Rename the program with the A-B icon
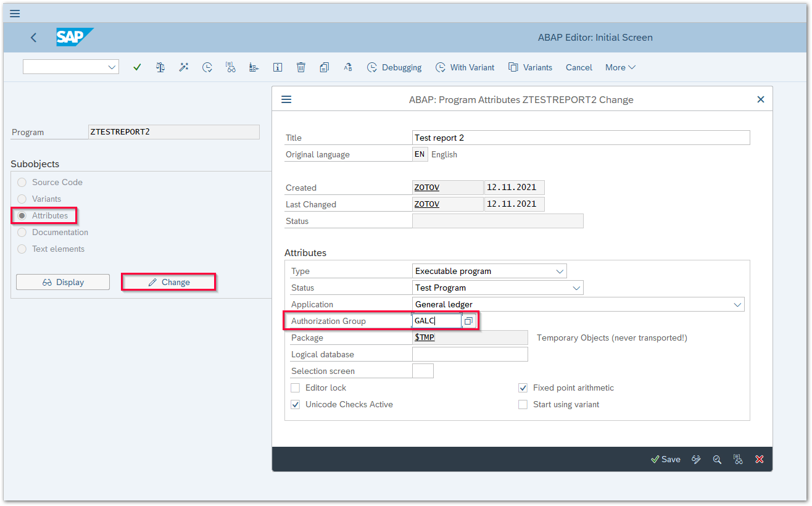812x506 pixels. 348,67
